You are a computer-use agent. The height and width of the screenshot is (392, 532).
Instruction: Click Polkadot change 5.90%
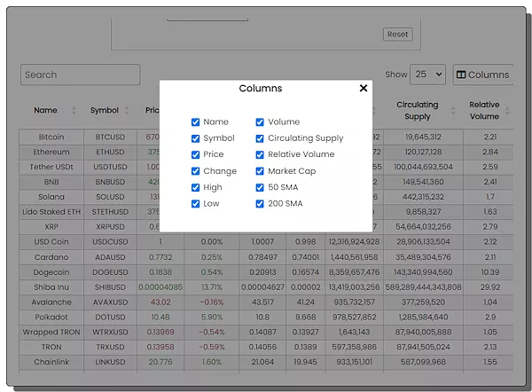(x=212, y=317)
